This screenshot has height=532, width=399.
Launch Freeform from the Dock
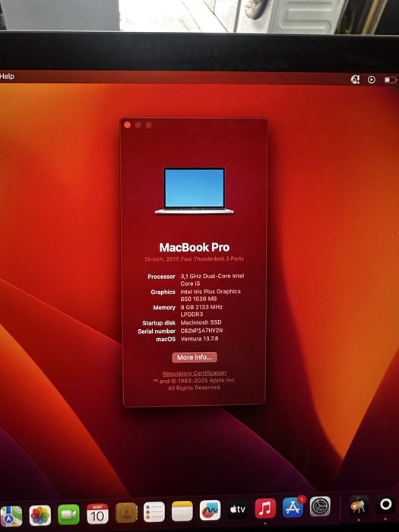[210, 510]
